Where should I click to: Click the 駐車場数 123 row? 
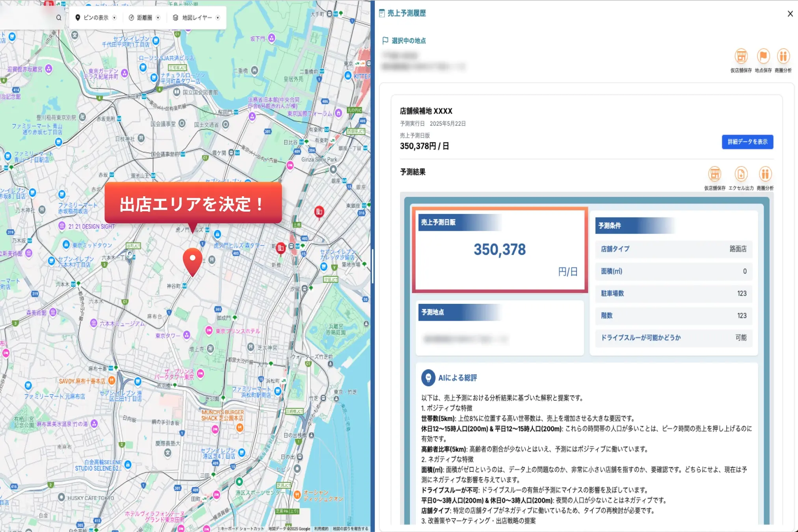click(673, 293)
